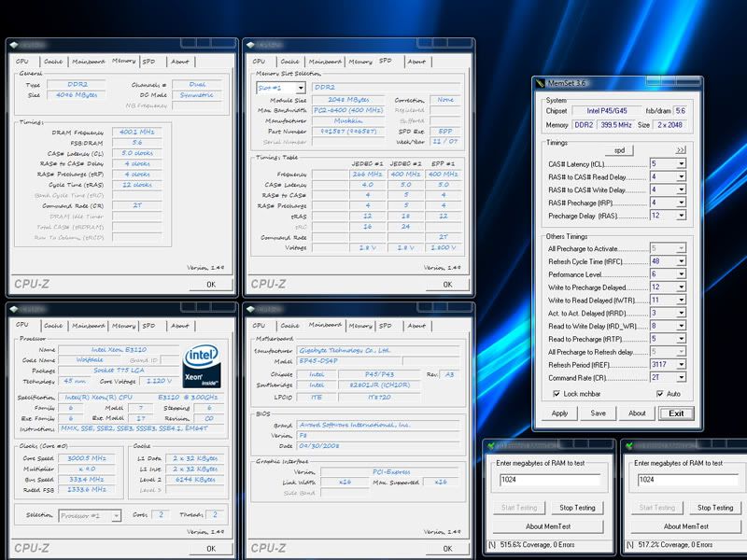Click the Intel Xeon inside logo
Image resolution: width=747 pixels, height=560 pixels.
(x=202, y=367)
